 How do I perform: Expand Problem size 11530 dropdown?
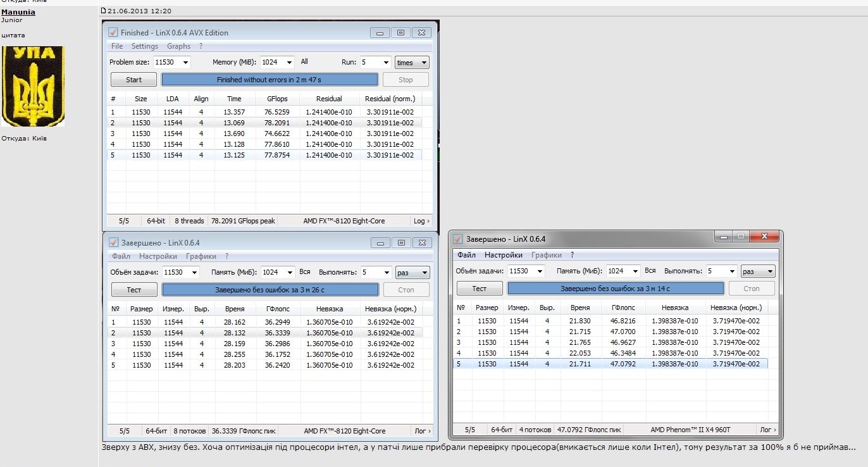pos(171,62)
